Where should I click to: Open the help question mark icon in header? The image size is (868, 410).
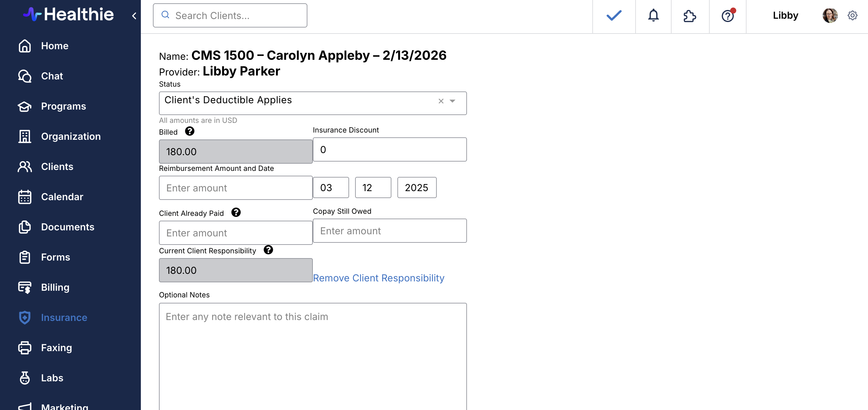point(727,16)
